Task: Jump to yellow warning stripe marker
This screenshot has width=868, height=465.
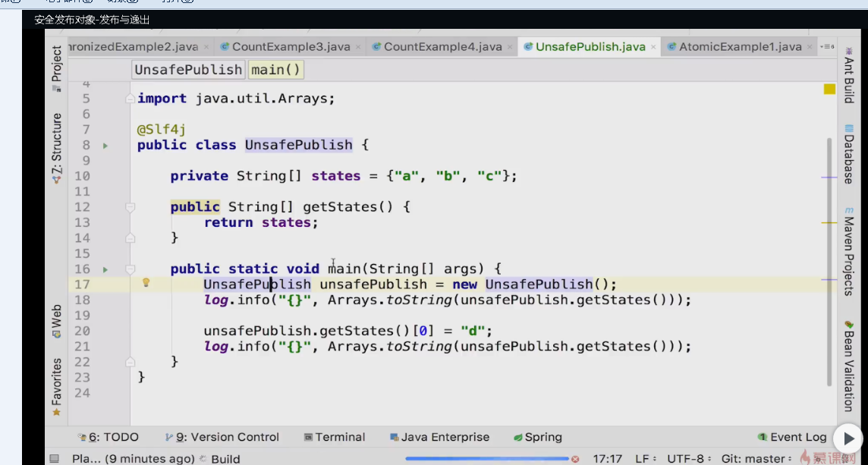Action: (x=829, y=222)
